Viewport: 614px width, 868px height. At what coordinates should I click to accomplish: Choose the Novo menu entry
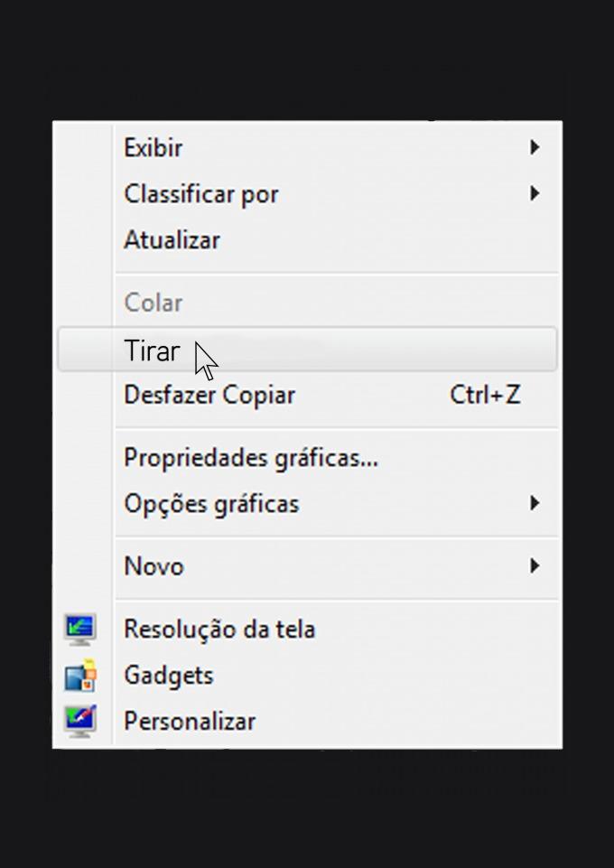pyautogui.click(x=153, y=566)
